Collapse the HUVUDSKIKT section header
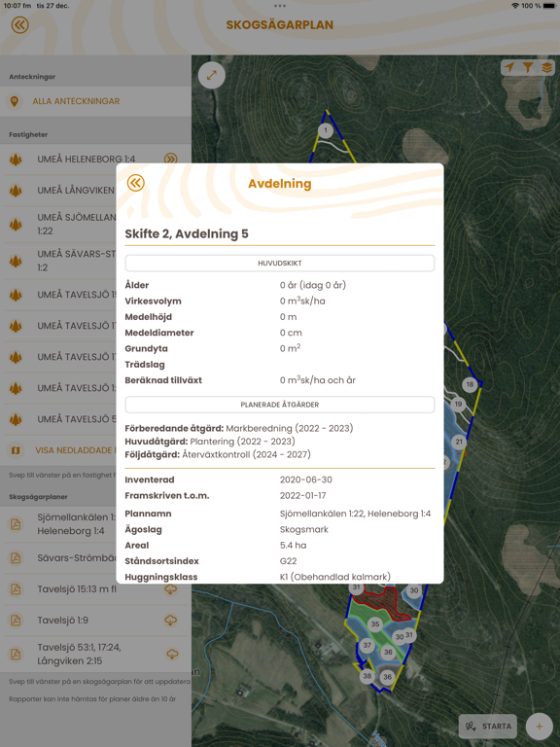This screenshot has width=560, height=747. pyautogui.click(x=280, y=263)
